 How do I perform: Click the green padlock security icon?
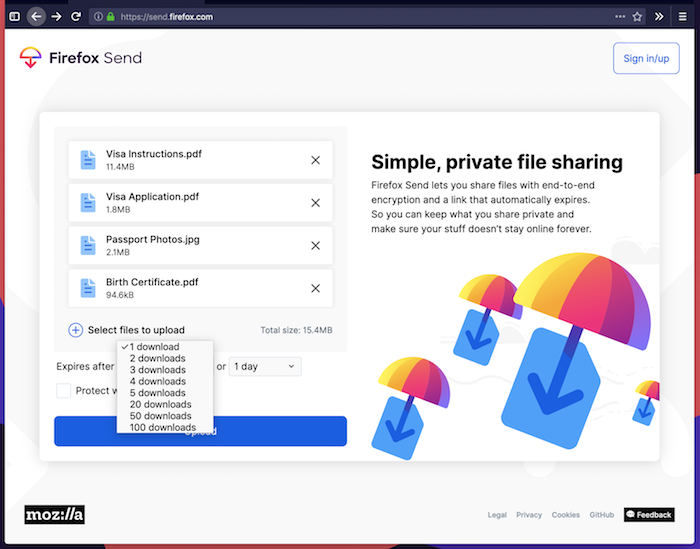coord(111,17)
